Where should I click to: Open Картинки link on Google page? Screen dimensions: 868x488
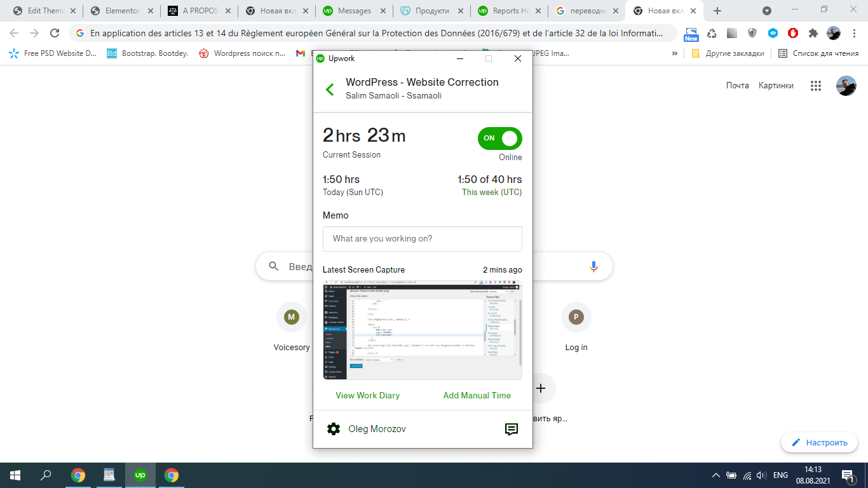click(776, 85)
